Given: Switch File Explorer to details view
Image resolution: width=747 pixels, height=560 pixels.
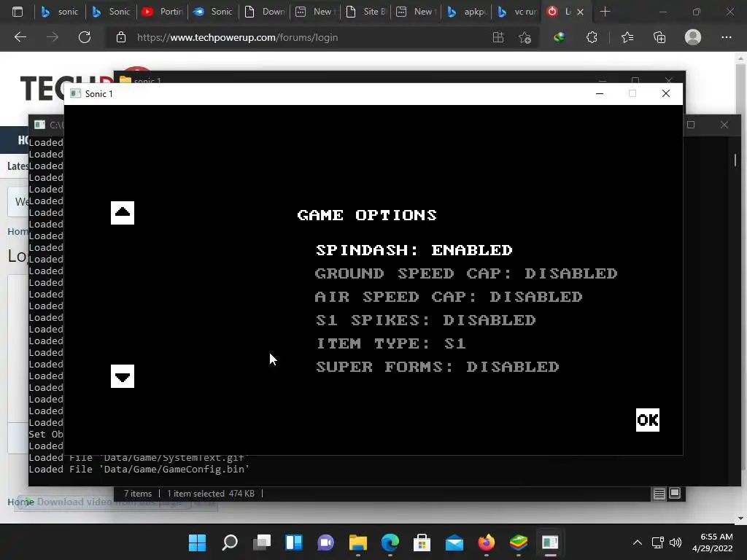Looking at the screenshot, I should click(659, 494).
